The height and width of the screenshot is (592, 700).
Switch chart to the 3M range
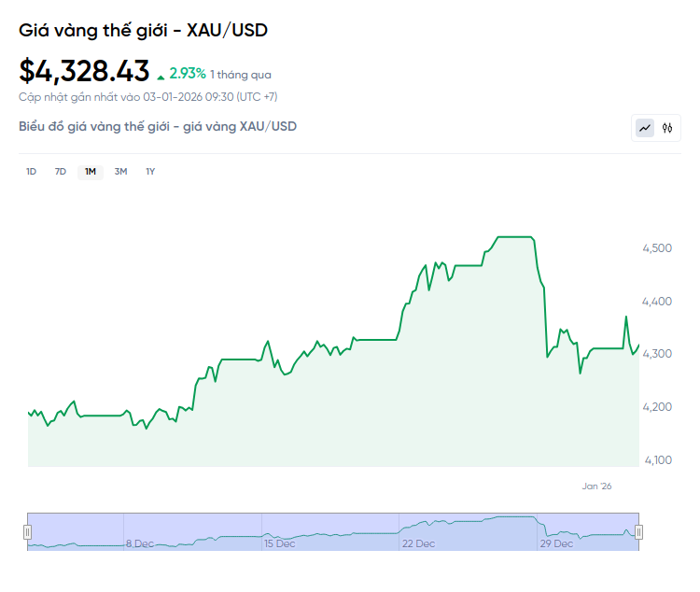coord(120,172)
